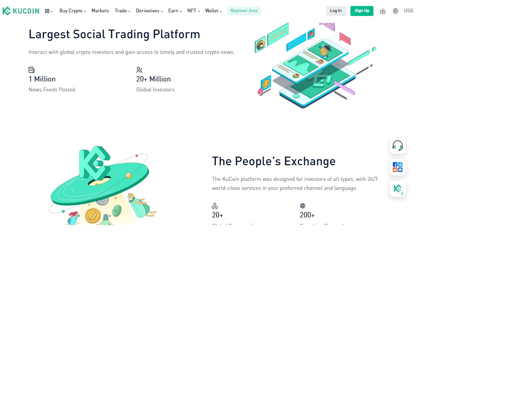Open social media communities widget
The width and height of the screenshot is (532, 399).
coord(397,167)
